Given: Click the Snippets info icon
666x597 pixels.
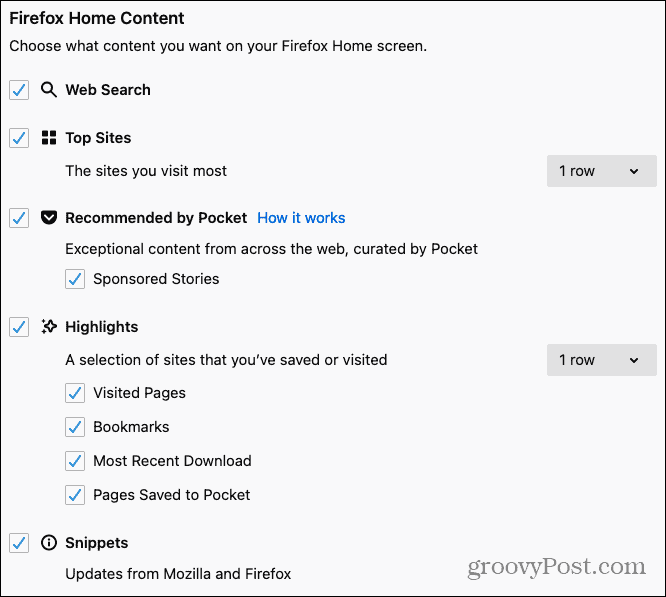Looking at the screenshot, I should click(49, 543).
